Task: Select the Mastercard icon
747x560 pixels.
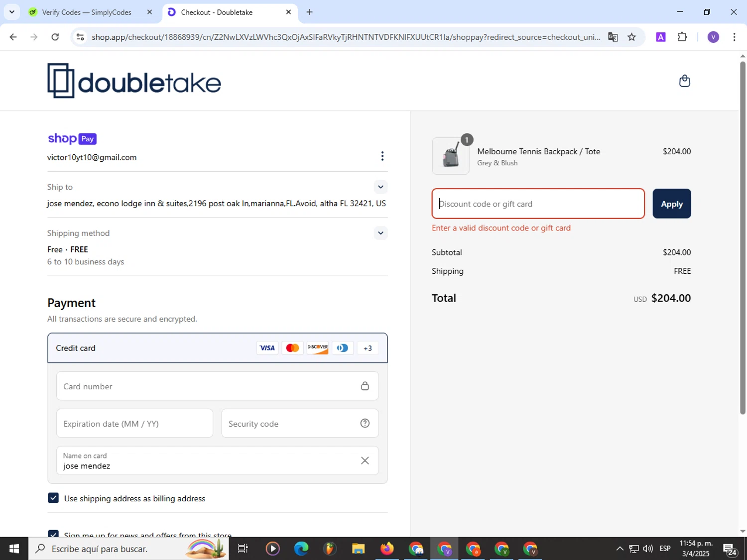Action: pyautogui.click(x=292, y=348)
